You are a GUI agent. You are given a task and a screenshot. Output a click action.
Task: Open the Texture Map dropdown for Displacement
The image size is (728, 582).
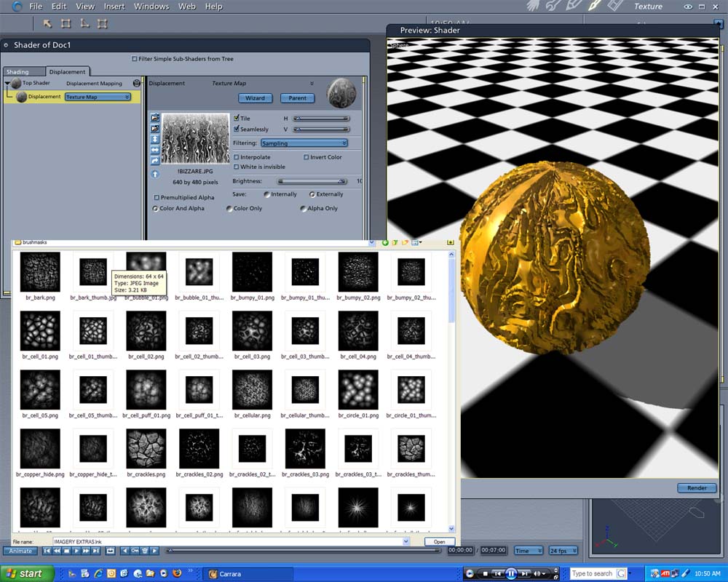point(98,97)
